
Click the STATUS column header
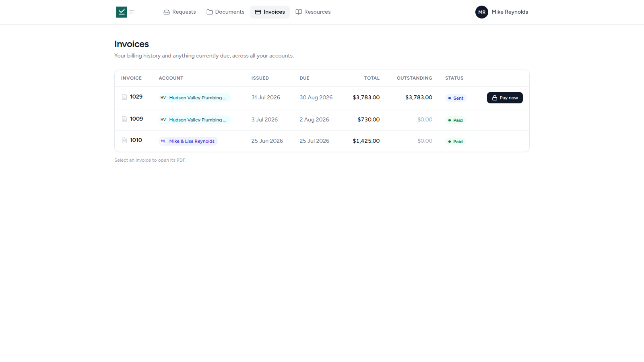(454, 78)
